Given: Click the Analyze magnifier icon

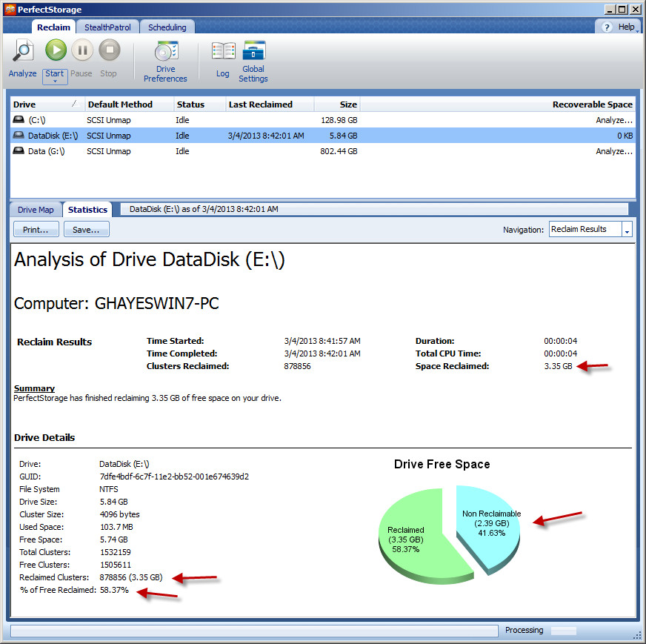Looking at the screenshot, I should point(23,50).
